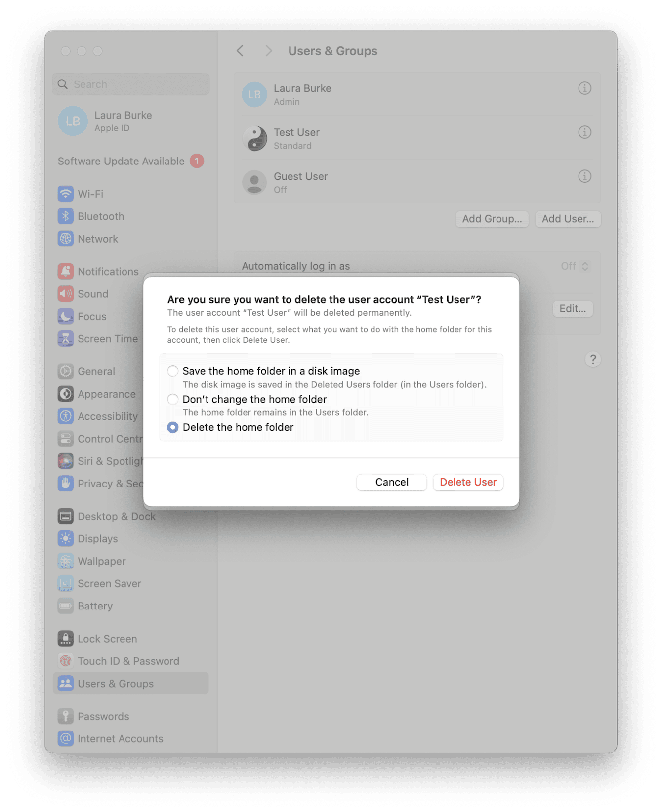Click the search magnifier icon
Screen dimensions: 662x812
(x=63, y=84)
